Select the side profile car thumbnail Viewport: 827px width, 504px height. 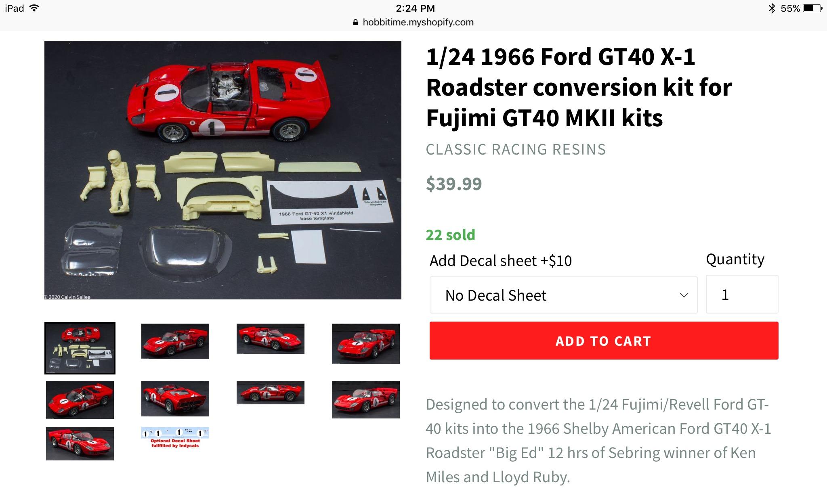271,392
